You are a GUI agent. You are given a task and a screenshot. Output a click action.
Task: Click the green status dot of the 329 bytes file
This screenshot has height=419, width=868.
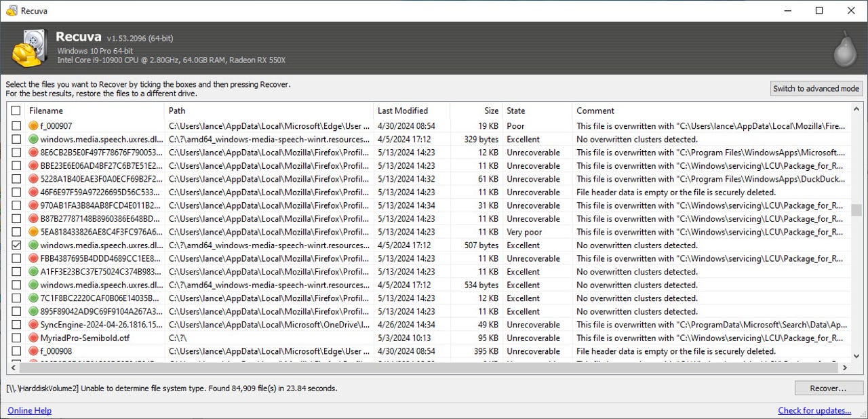[34, 139]
